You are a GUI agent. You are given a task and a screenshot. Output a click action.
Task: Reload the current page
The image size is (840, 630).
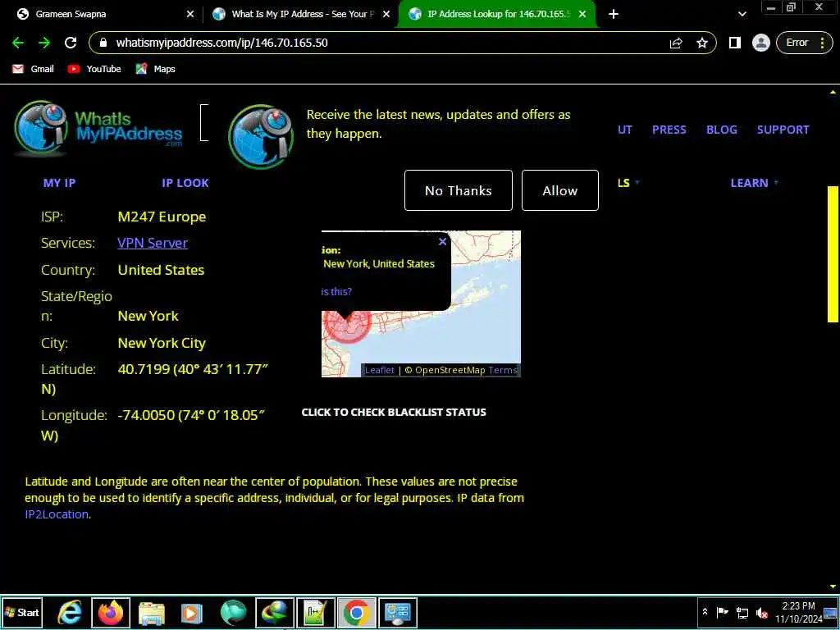(71, 43)
